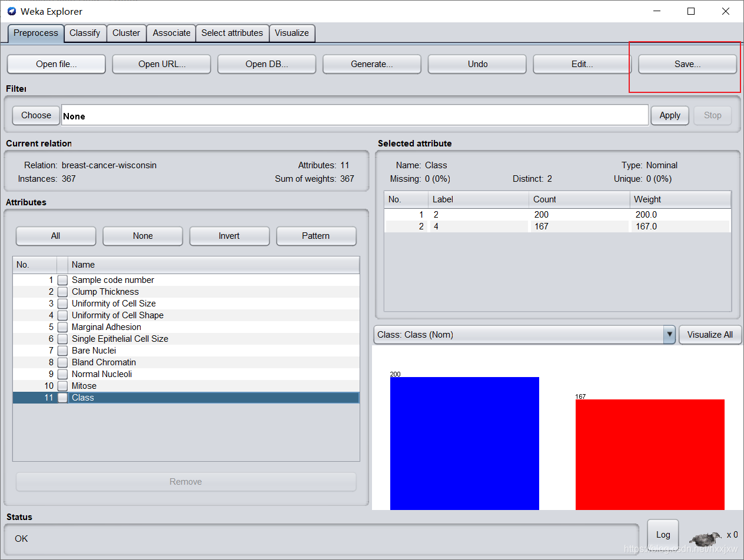The width and height of the screenshot is (744, 560).
Task: Apply the selected filter
Action: [670, 115]
